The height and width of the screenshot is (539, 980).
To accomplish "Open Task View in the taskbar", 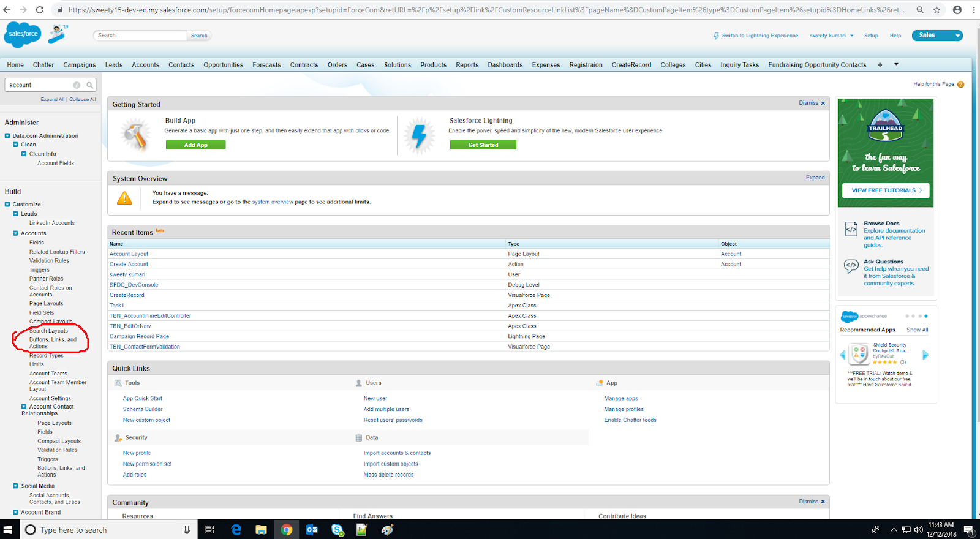I will pyautogui.click(x=209, y=530).
